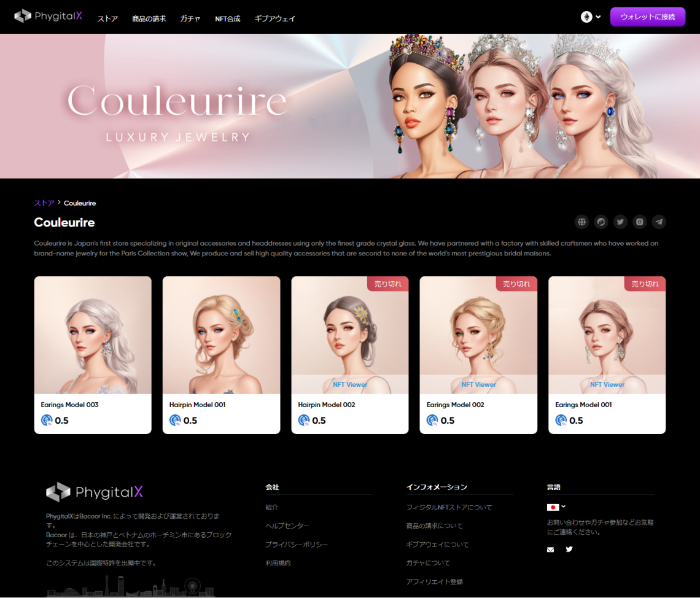The image size is (700, 598).
Task: Click the Hairpin Model 002 title
Action: click(x=326, y=405)
